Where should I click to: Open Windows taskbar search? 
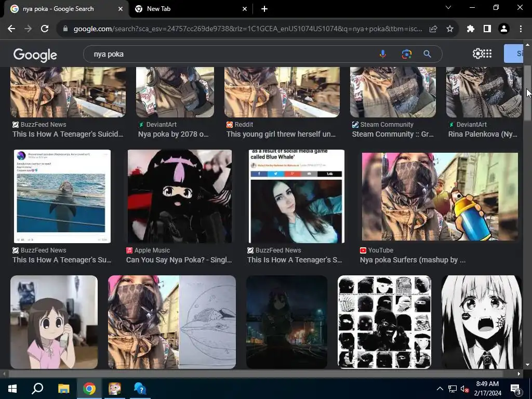click(x=37, y=389)
